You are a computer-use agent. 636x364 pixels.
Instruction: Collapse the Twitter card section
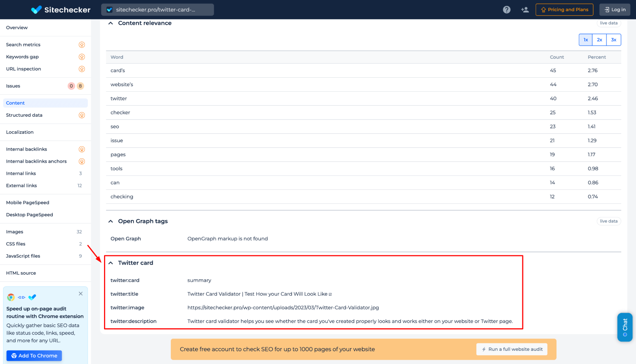(110, 262)
